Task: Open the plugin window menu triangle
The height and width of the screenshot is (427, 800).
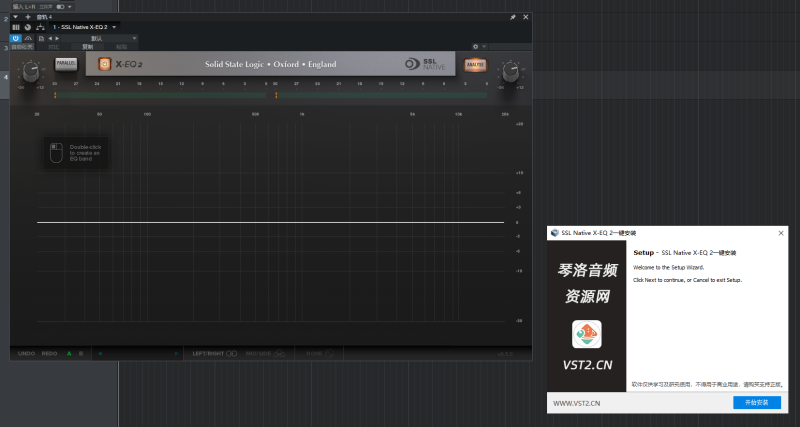Action: [15, 17]
